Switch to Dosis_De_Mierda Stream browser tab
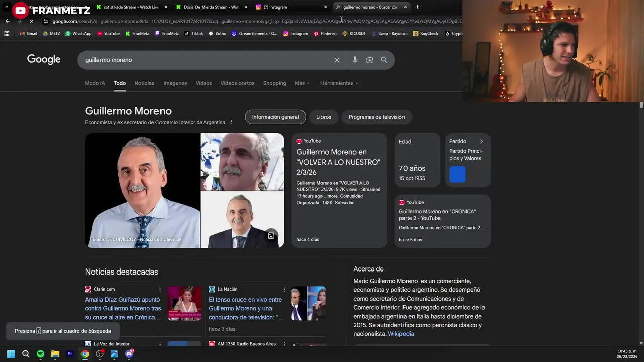Viewport: 644px width, 362px height. (x=211, y=7)
